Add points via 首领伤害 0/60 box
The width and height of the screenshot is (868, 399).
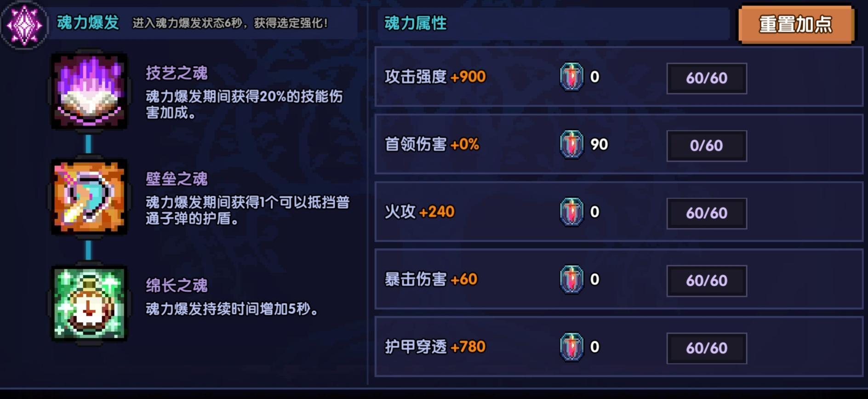coord(707,146)
